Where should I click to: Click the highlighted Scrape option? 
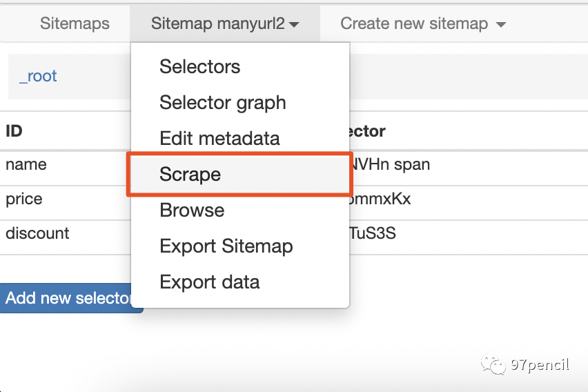[190, 175]
